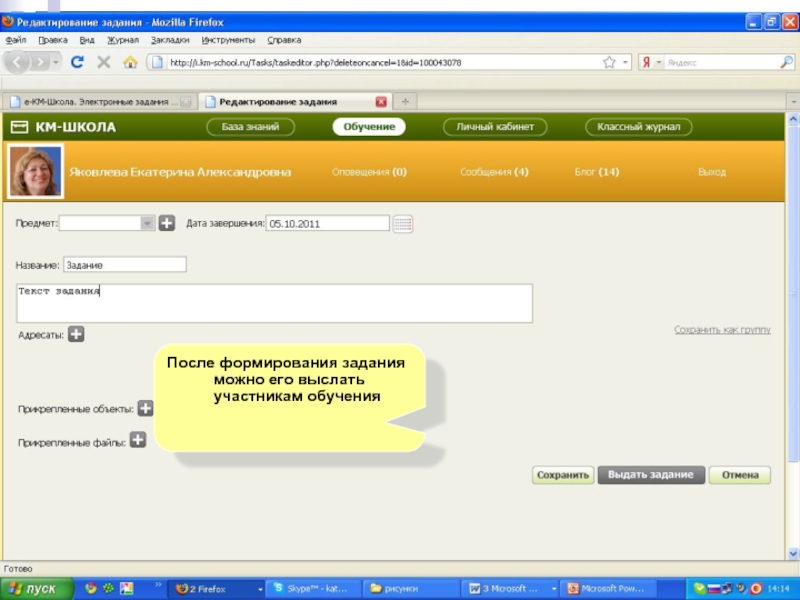This screenshot has height=600, width=800.
Task: Go to browser home page icon
Action: coord(130,62)
